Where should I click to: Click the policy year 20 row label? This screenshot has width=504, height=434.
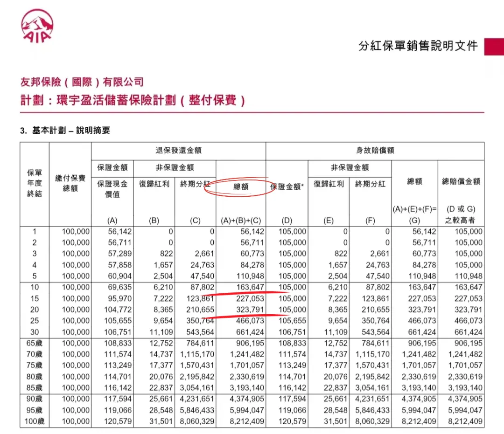[35, 310]
